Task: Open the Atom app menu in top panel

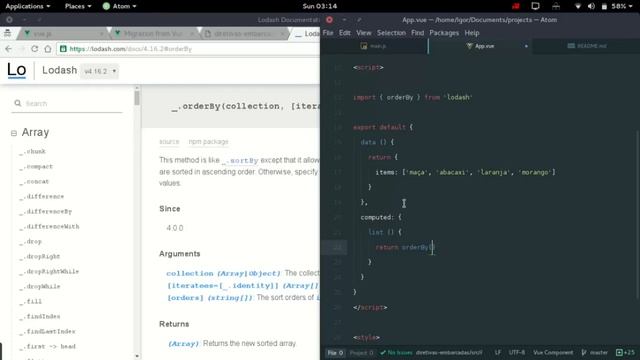Action: (120, 6)
